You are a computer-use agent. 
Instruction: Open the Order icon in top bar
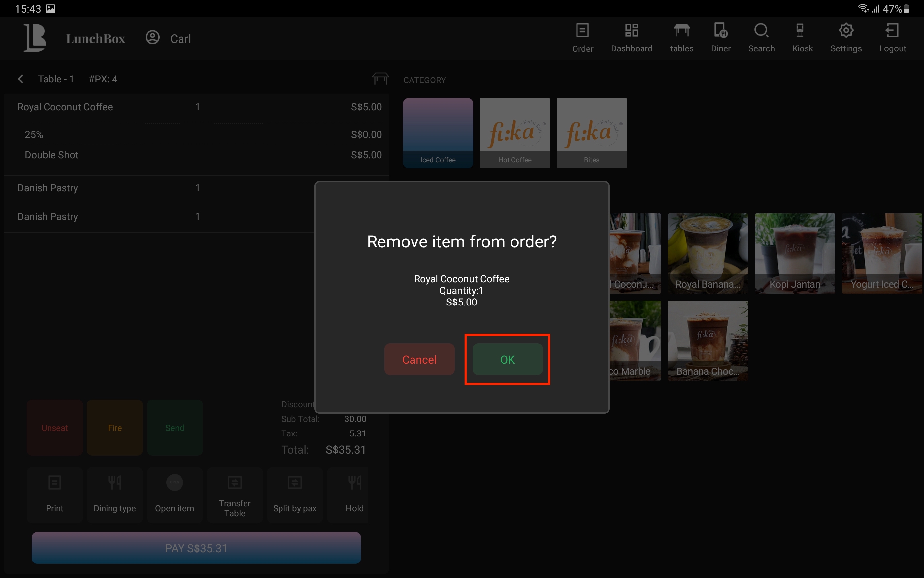[582, 31]
